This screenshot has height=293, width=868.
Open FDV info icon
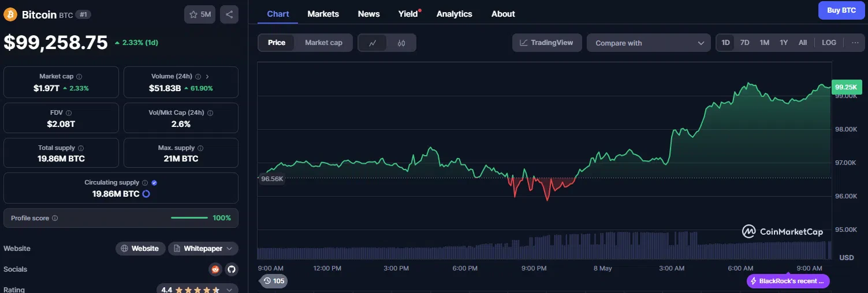pyautogui.click(x=69, y=113)
